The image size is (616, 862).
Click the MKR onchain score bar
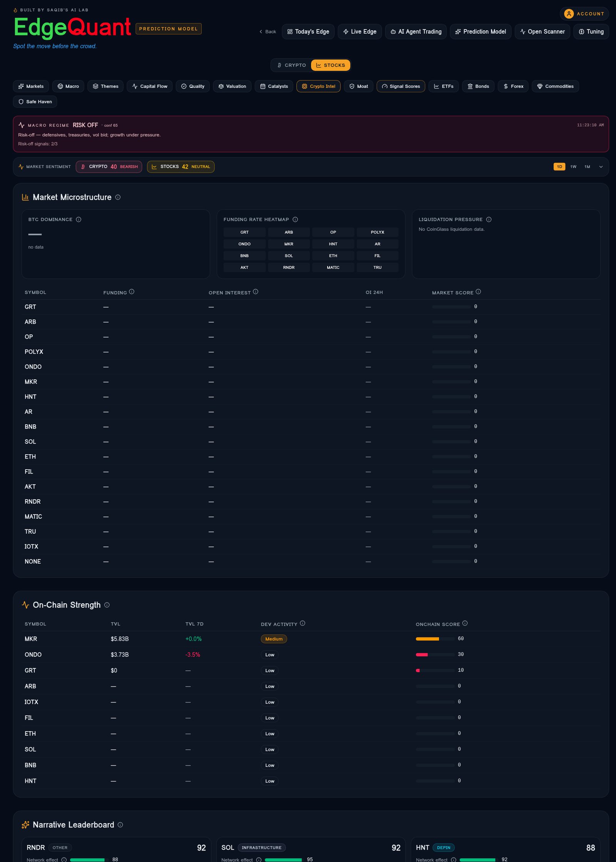click(435, 639)
